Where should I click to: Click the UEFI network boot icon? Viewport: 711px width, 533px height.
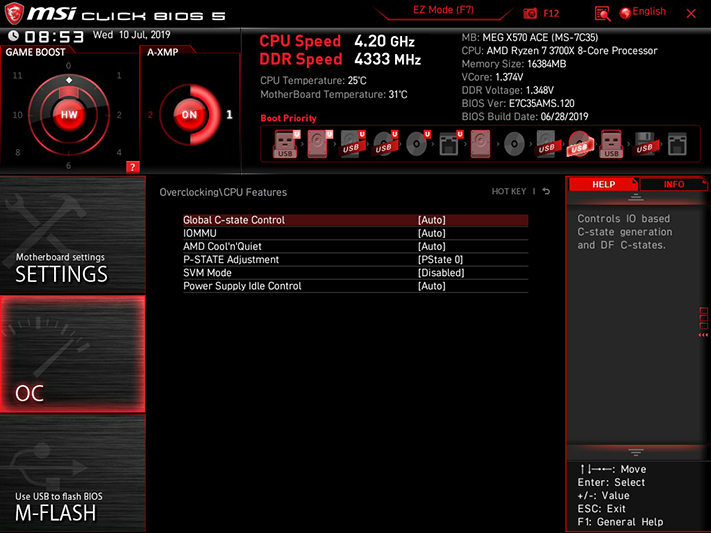450,144
